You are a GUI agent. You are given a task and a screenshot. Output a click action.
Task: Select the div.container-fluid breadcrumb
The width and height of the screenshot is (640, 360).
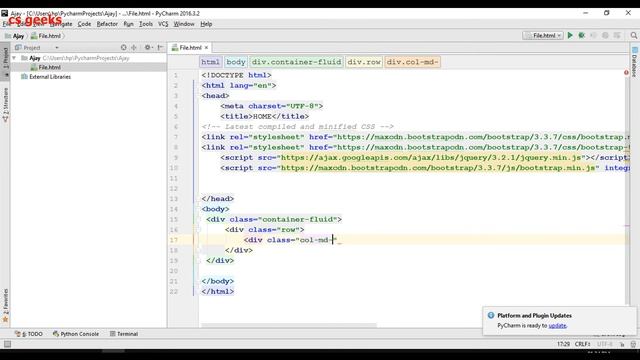click(296, 62)
